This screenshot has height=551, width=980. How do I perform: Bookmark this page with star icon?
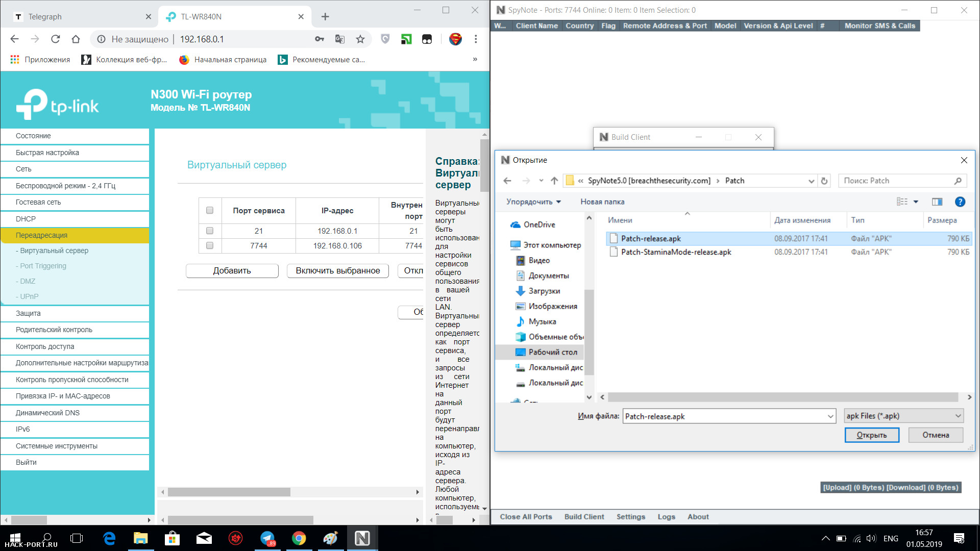point(360,39)
